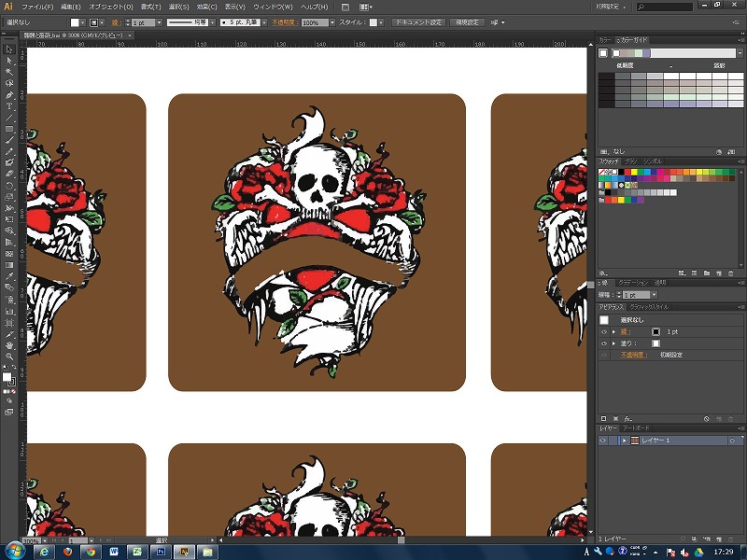Open the opacity 100% dropdown in control bar

click(x=334, y=21)
